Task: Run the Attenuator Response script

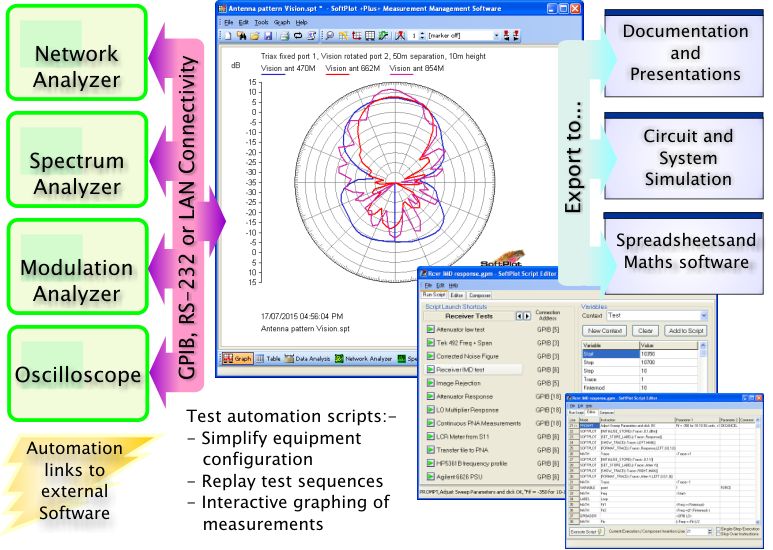Action: [430, 396]
